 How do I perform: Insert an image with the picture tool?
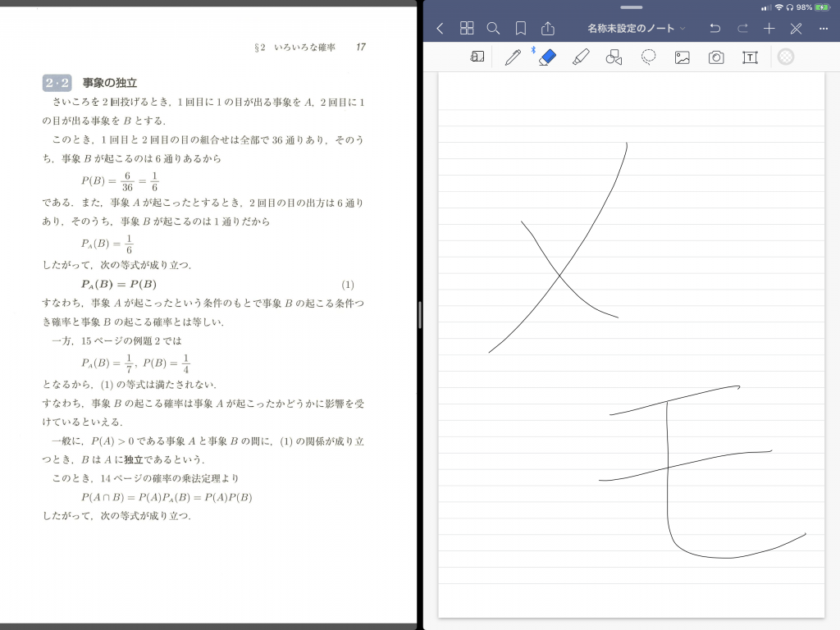(682, 57)
